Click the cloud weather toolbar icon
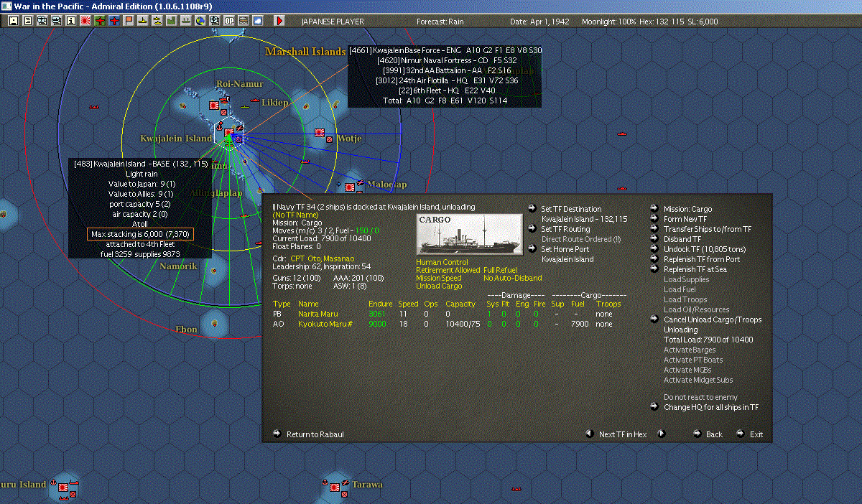Viewport: 862px width, 504px height. tap(257, 21)
